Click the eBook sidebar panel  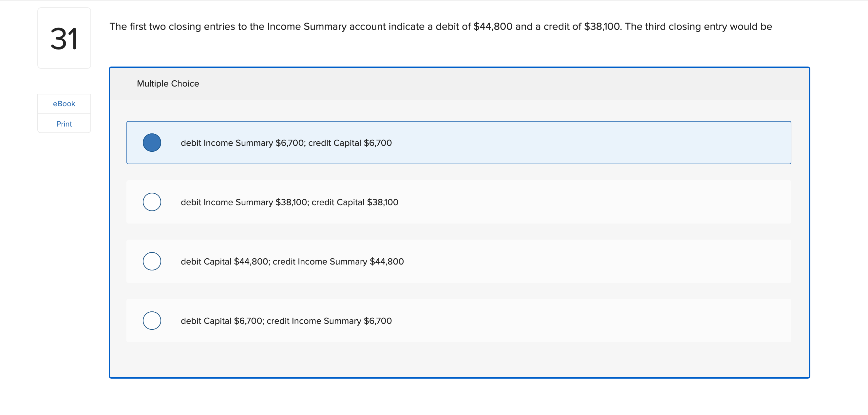pyautogui.click(x=64, y=113)
